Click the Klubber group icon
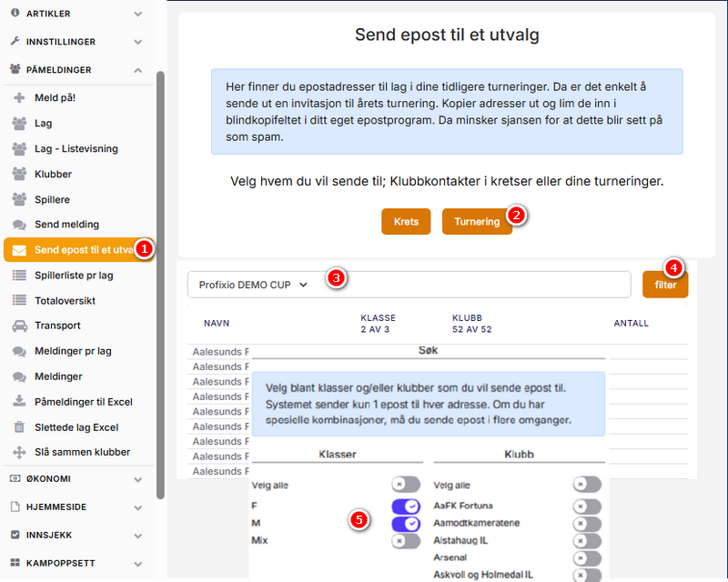The width and height of the screenshot is (728, 582). (19, 174)
